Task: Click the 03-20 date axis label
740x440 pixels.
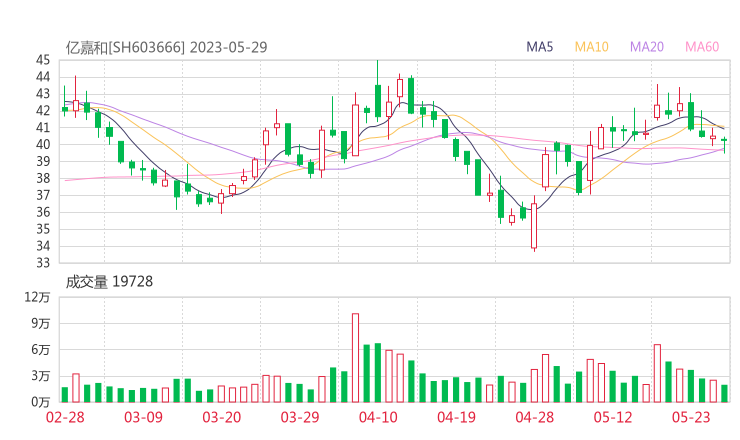Action: coord(222,417)
